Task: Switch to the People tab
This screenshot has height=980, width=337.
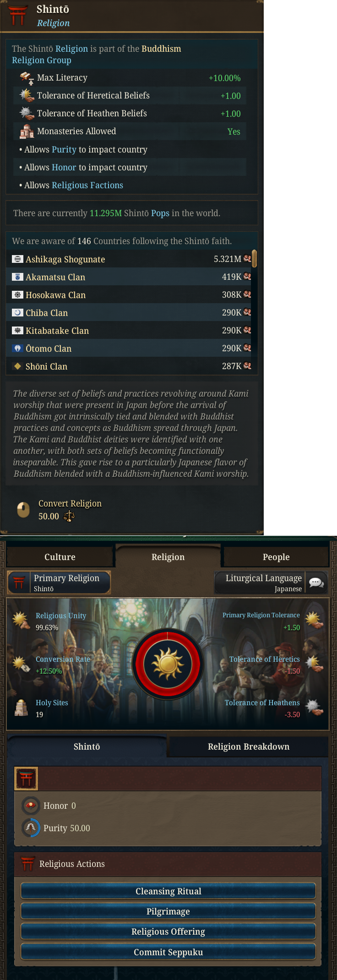Action: (x=276, y=557)
